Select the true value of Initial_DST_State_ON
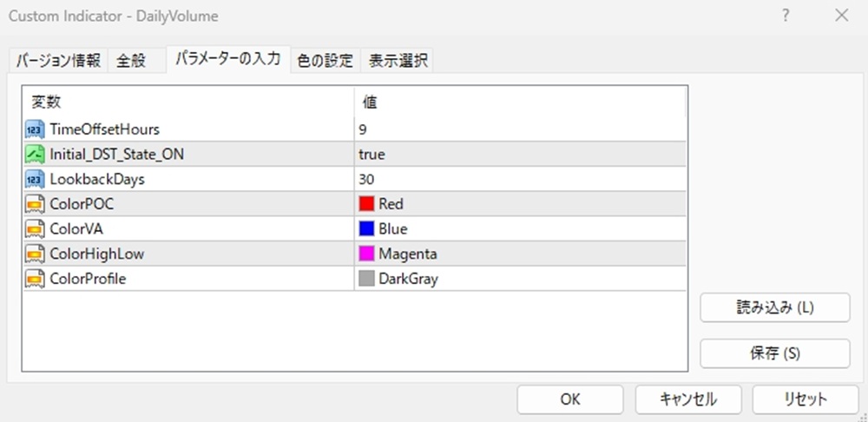Screen dimensions: 868x422 pyautogui.click(x=372, y=155)
